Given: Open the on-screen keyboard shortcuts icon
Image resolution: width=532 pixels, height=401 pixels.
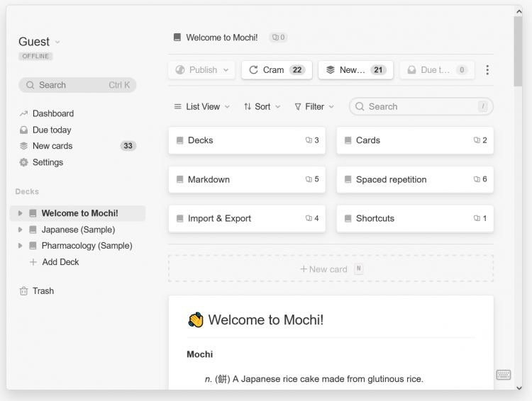Looking at the screenshot, I should (504, 375).
